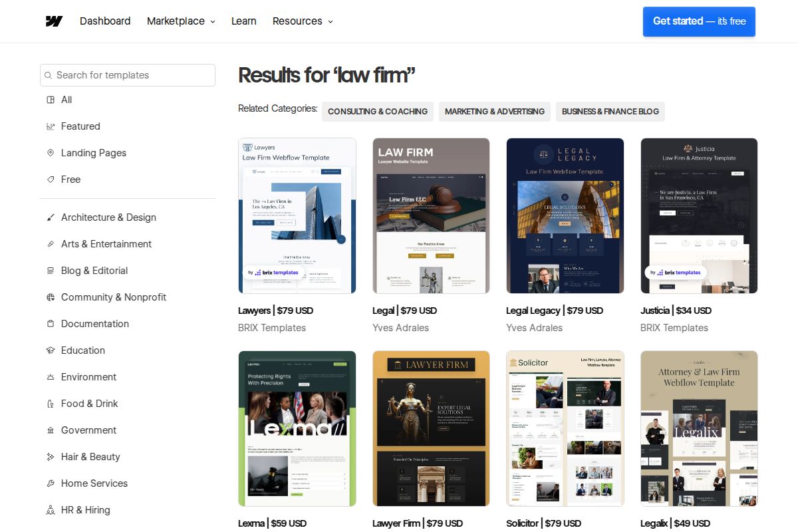Click the Landing Pages pin icon
Image resolution: width=798 pixels, height=532 pixels.
51,153
